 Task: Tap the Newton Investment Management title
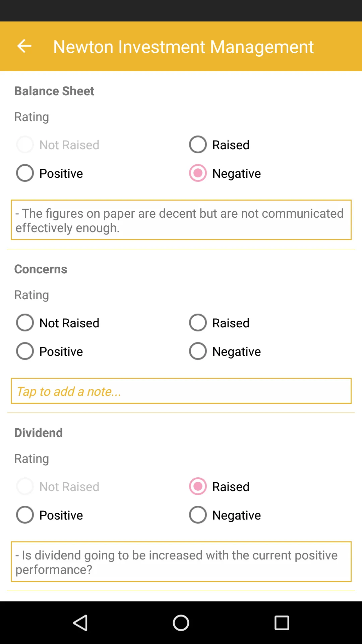pos(183,47)
